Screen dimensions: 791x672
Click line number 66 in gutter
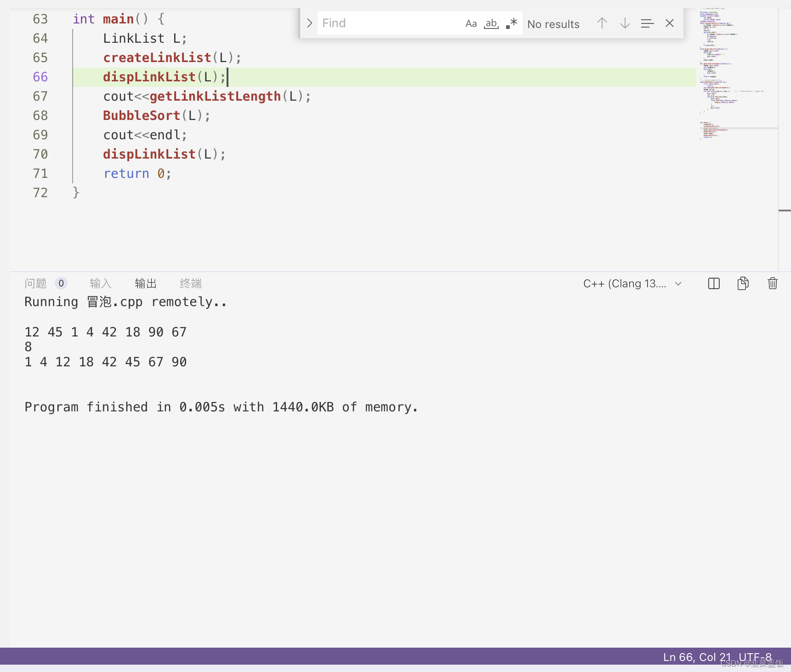(x=40, y=77)
